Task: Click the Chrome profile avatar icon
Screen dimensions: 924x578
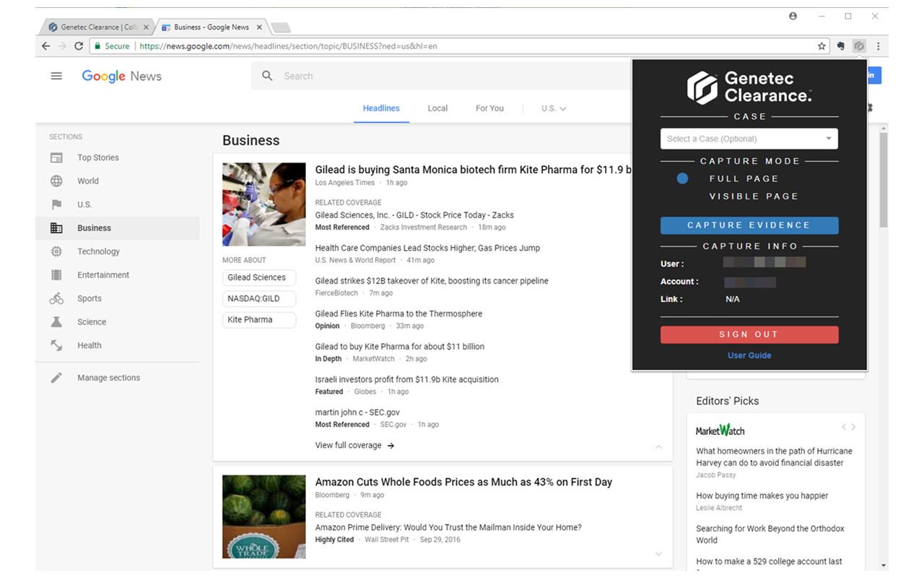Action: pyautogui.click(x=793, y=16)
